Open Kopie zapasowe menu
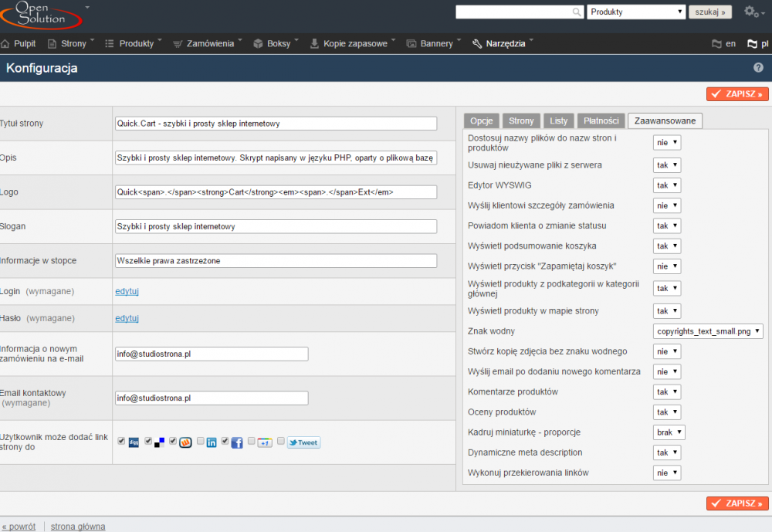This screenshot has width=772, height=532. (353, 44)
